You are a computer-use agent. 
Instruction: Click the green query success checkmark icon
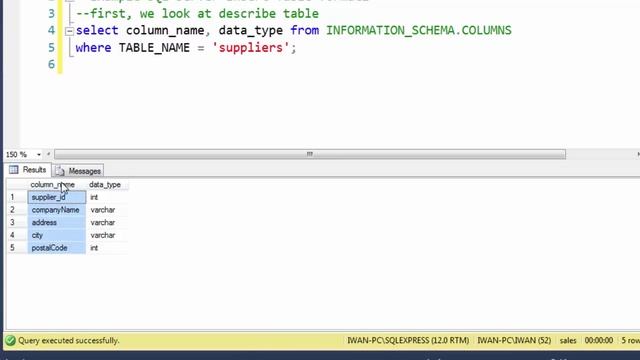tap(11, 340)
